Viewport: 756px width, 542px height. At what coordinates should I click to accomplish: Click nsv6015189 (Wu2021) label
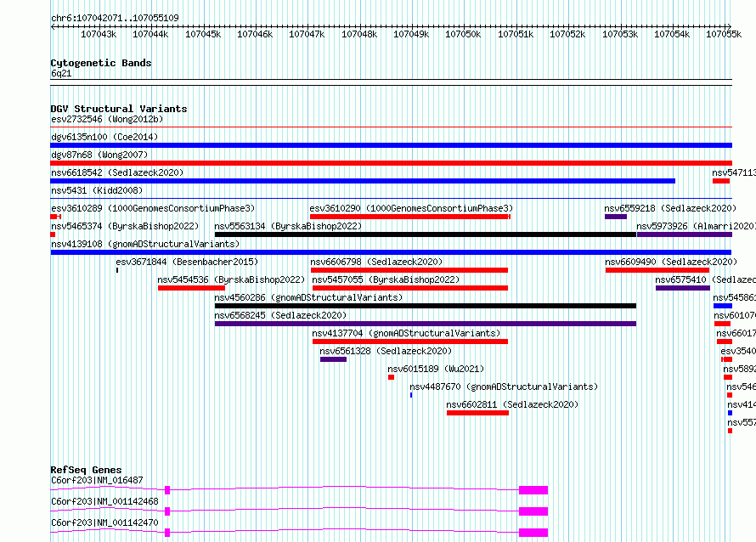point(436,369)
